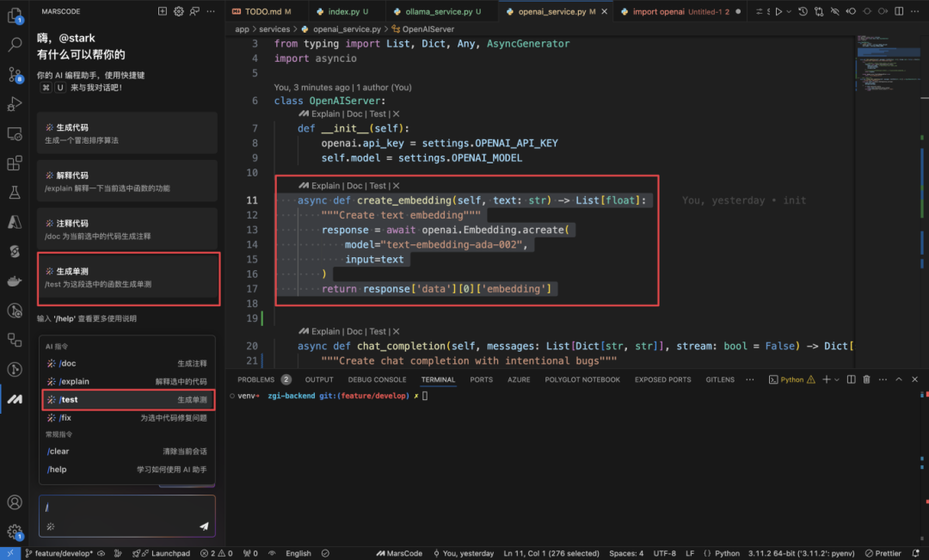The height and width of the screenshot is (560, 929).
Task: Open the DEBUG CONSOLE panel tab
Action: click(x=377, y=379)
